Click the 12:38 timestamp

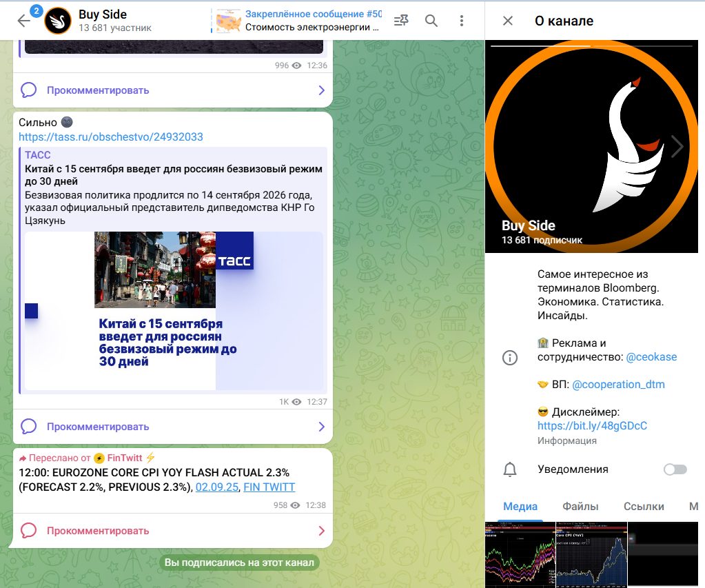tap(316, 505)
